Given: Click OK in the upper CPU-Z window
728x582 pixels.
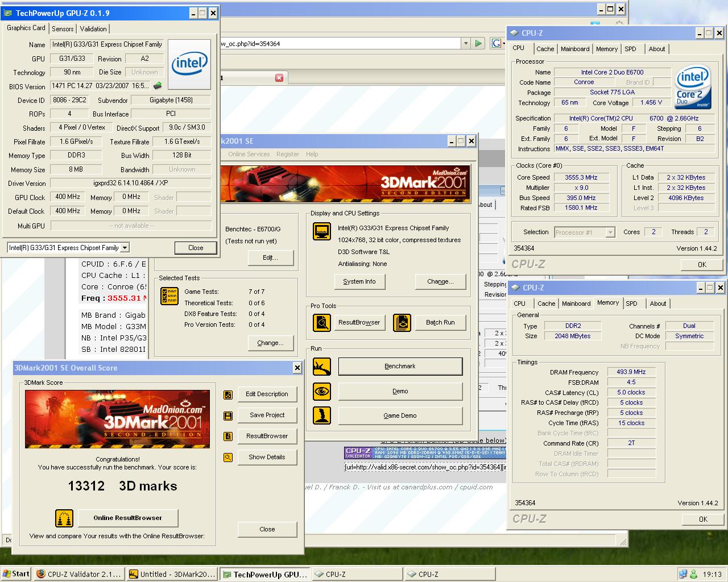Looking at the screenshot, I should [702, 264].
